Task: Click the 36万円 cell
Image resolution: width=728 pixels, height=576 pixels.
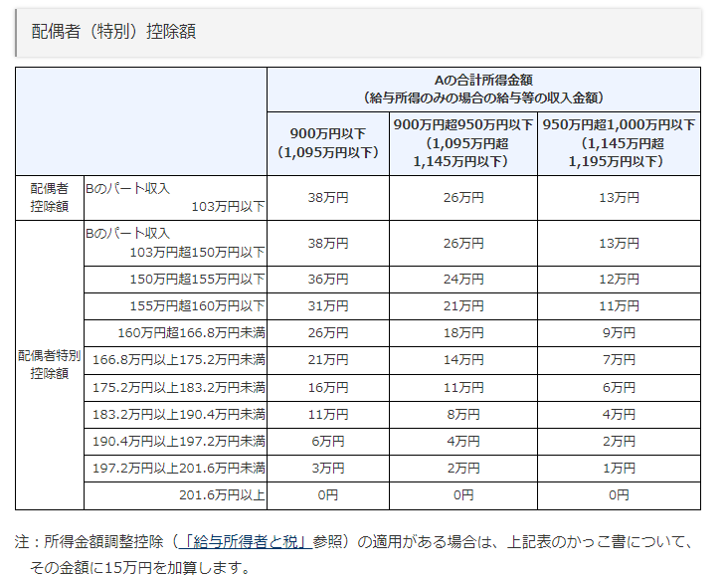Action: pyautogui.click(x=328, y=280)
